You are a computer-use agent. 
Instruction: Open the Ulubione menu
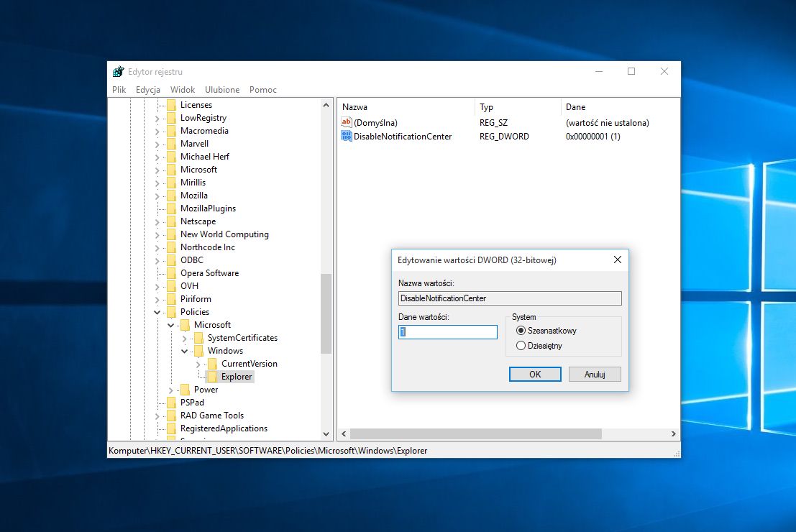(222, 90)
